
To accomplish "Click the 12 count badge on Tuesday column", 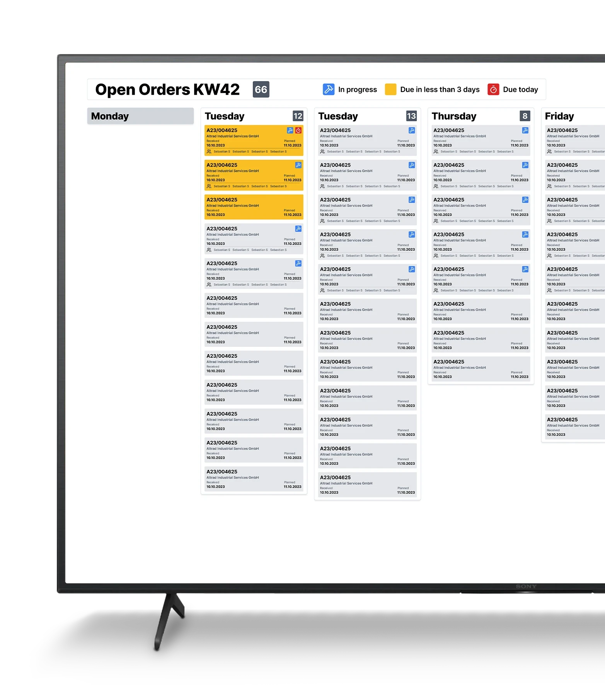I will tap(298, 116).
